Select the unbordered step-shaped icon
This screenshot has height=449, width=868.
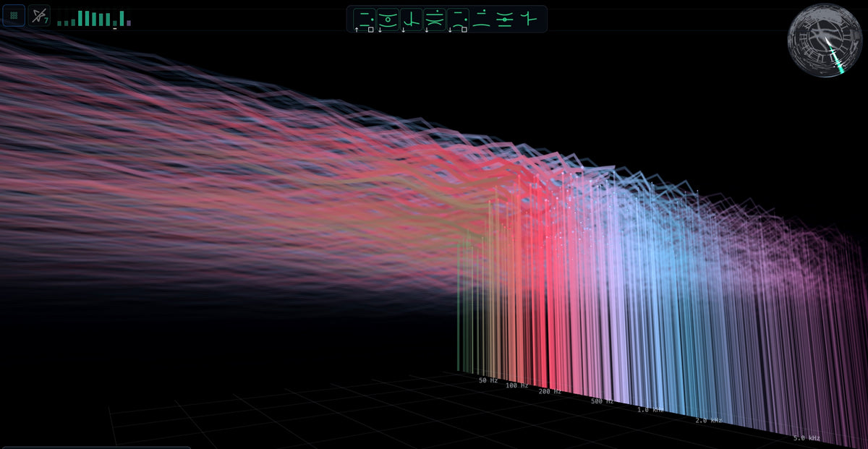click(529, 19)
